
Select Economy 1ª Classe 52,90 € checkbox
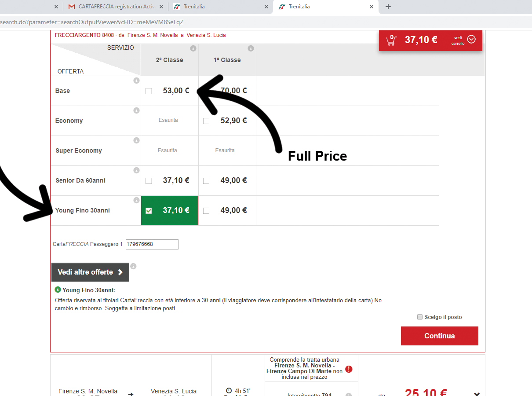coord(206,121)
